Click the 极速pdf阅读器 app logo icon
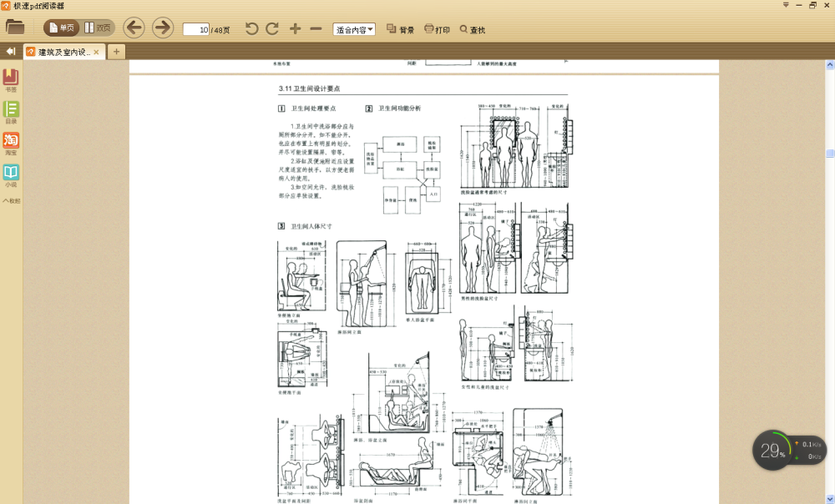 [5, 5]
